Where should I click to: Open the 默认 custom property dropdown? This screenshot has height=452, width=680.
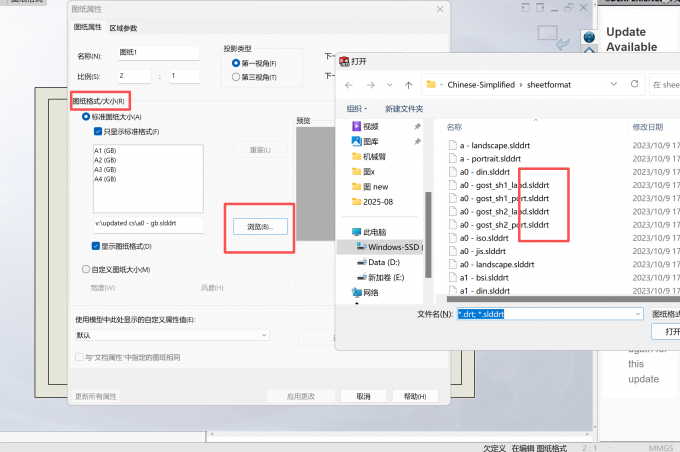pyautogui.click(x=172, y=335)
